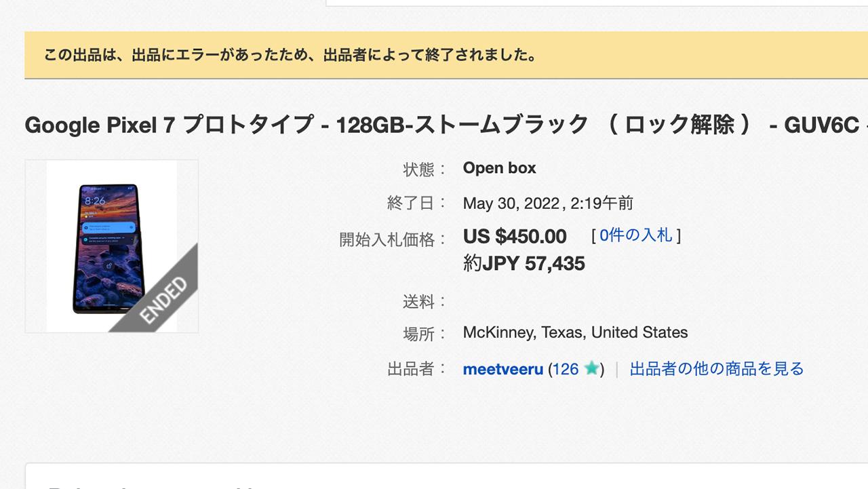Click the 出品者 seller label

[410, 368]
